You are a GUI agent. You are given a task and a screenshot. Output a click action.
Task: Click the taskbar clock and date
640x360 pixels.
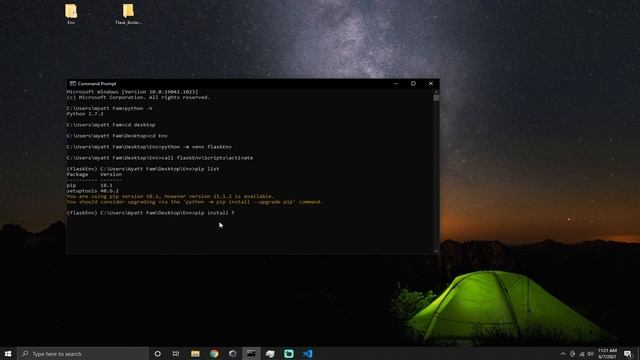(607, 353)
